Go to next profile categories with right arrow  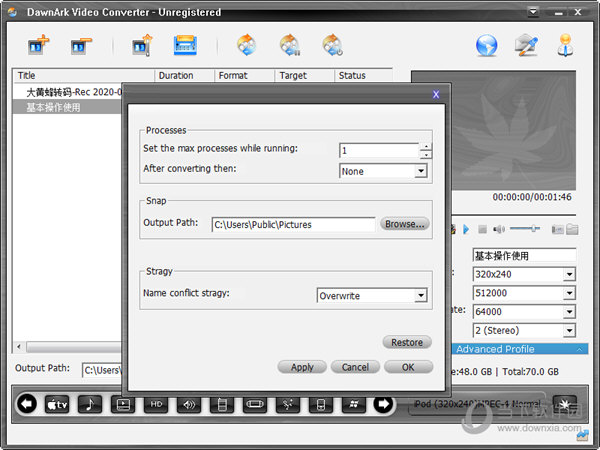(383, 404)
